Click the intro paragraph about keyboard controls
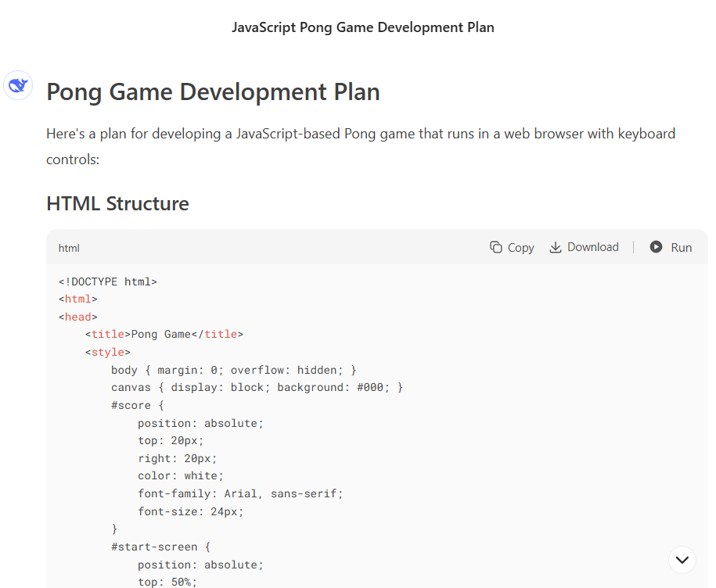 tap(360, 146)
